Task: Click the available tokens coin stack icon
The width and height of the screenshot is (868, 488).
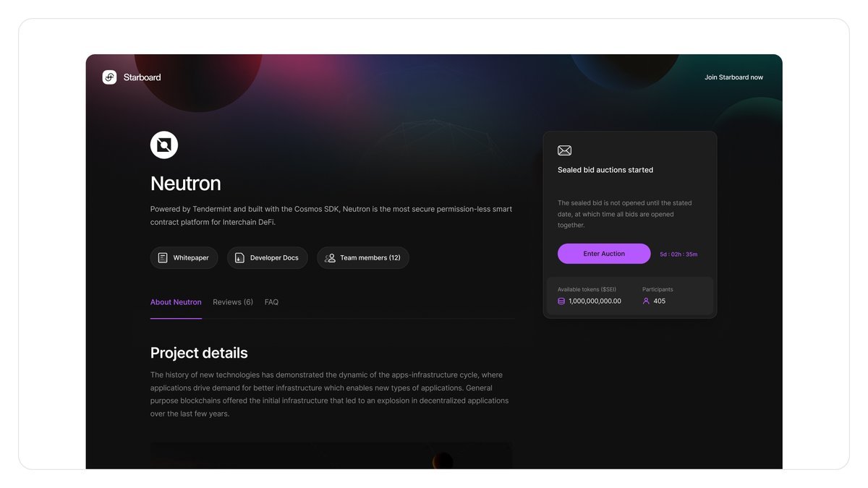Action: pos(561,301)
